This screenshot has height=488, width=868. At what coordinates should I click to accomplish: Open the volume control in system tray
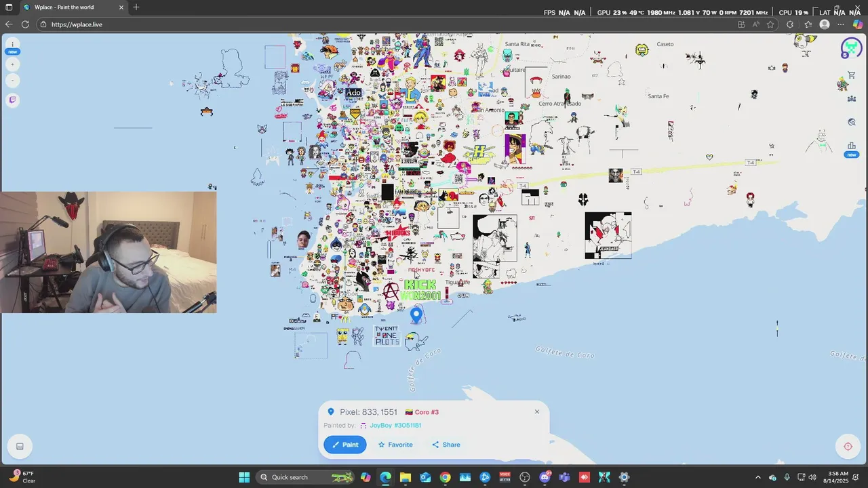tap(812, 477)
